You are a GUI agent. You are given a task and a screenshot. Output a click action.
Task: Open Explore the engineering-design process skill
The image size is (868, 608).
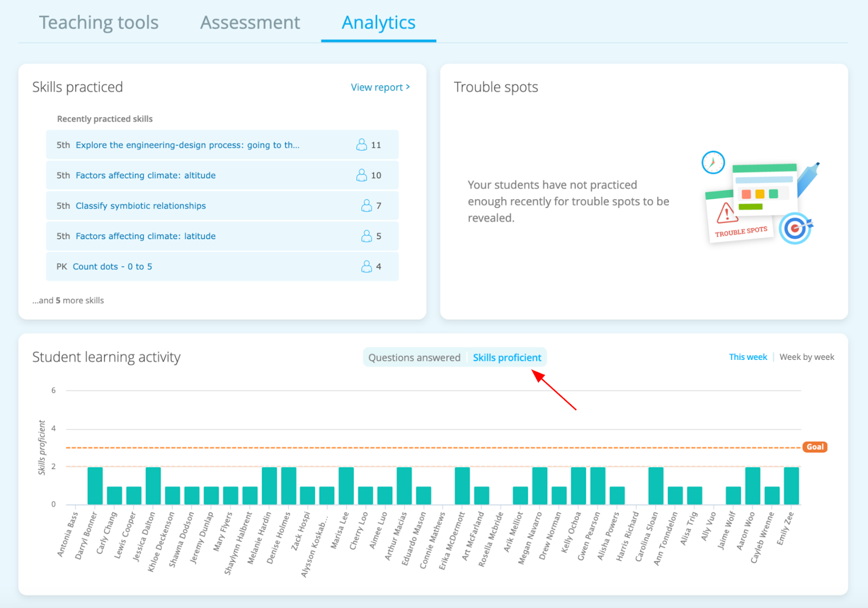pos(187,145)
